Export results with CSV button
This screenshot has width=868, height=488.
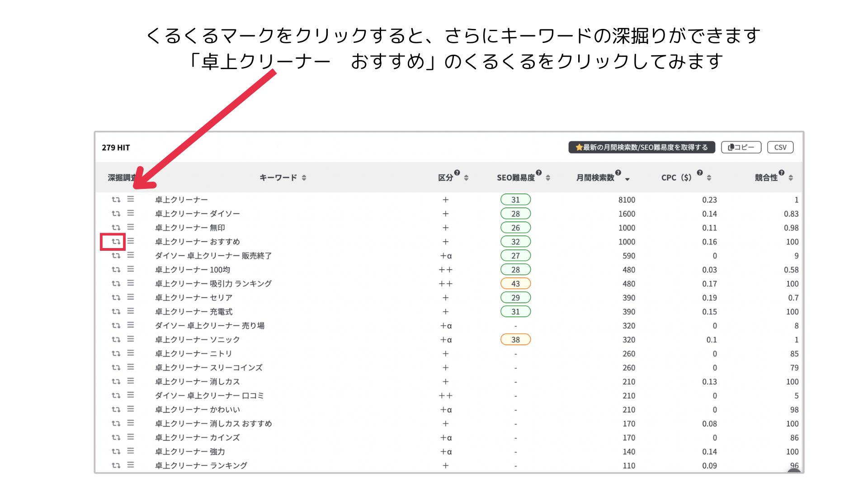click(780, 147)
